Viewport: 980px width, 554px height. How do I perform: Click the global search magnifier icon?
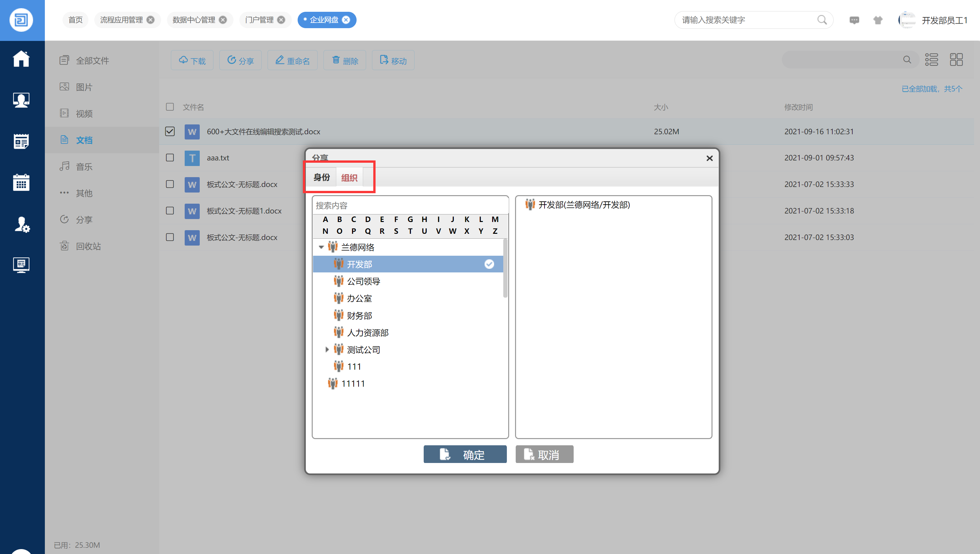point(822,20)
